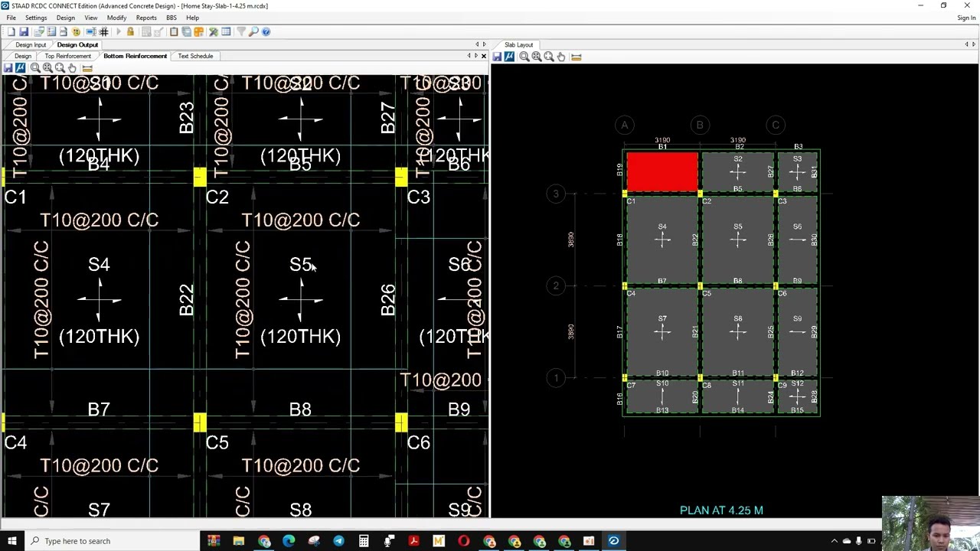Select pan hand tool in Slab Layout toolbar
The image size is (980, 551).
(x=561, y=57)
